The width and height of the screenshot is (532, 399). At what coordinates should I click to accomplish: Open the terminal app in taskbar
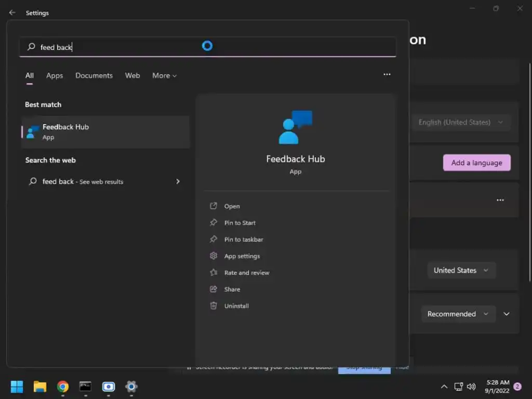coord(86,387)
